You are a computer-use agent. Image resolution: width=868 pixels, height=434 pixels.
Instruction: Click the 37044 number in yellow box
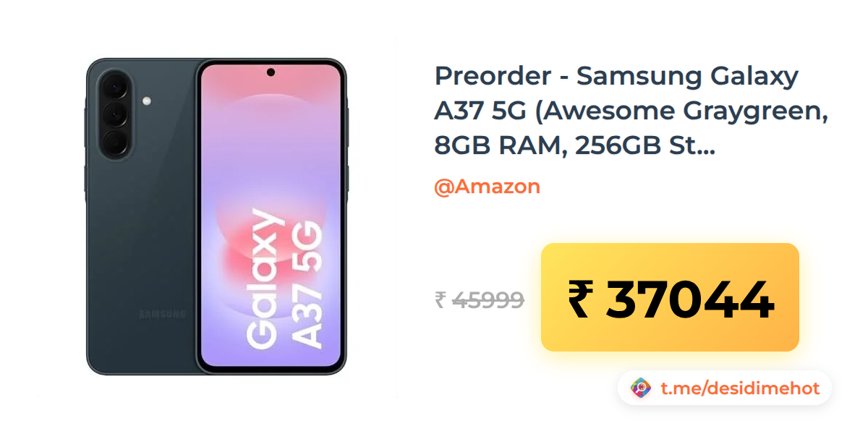click(689, 299)
